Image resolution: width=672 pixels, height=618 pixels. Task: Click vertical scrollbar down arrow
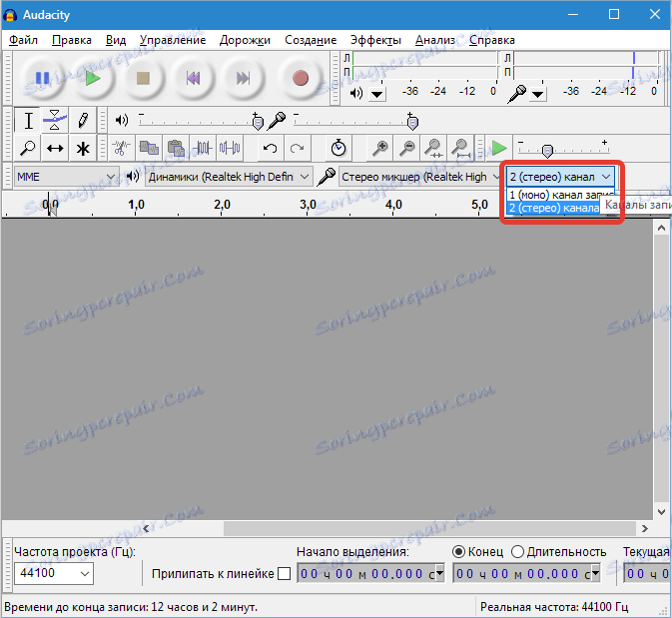pyautogui.click(x=661, y=512)
